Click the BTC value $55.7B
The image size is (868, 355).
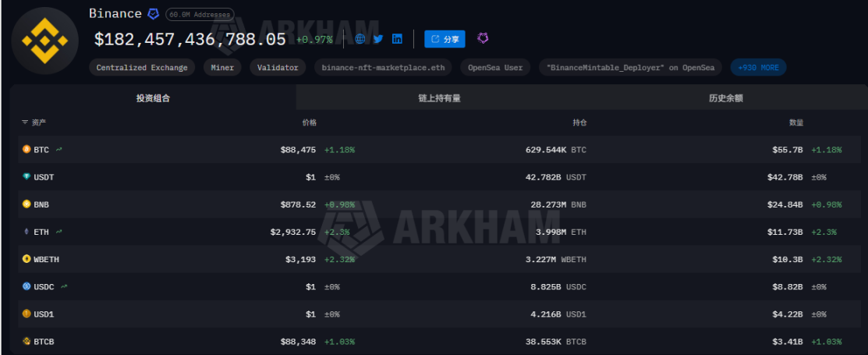point(785,150)
